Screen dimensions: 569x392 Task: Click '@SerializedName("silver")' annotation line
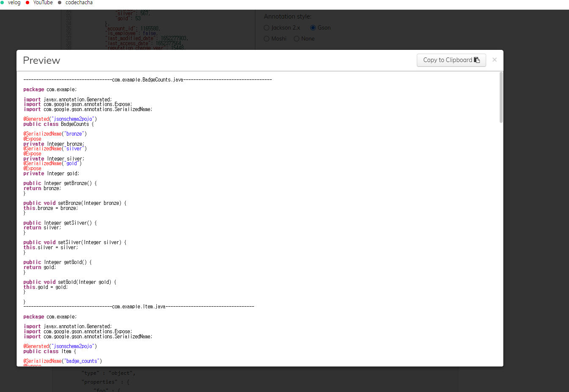pos(55,149)
